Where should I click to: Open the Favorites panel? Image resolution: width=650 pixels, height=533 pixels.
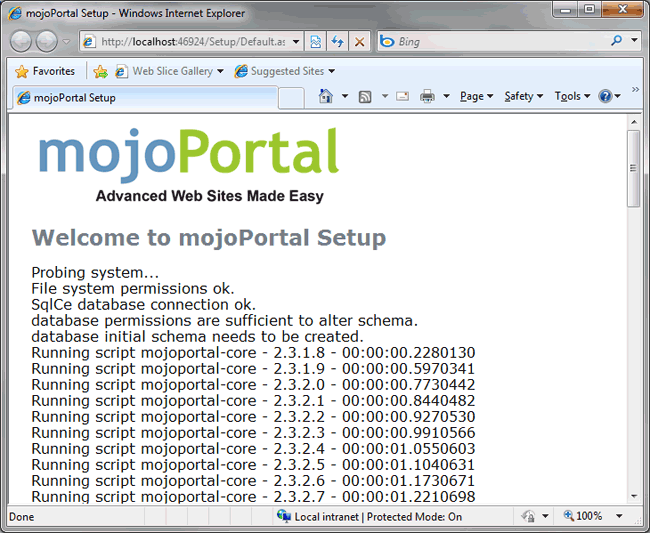[x=45, y=72]
